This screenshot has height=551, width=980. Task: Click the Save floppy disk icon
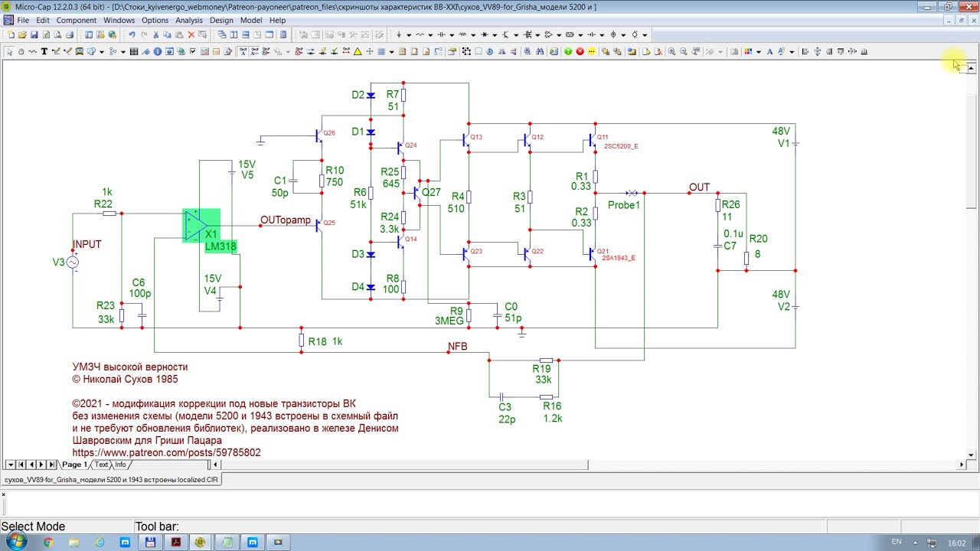[x=34, y=34]
